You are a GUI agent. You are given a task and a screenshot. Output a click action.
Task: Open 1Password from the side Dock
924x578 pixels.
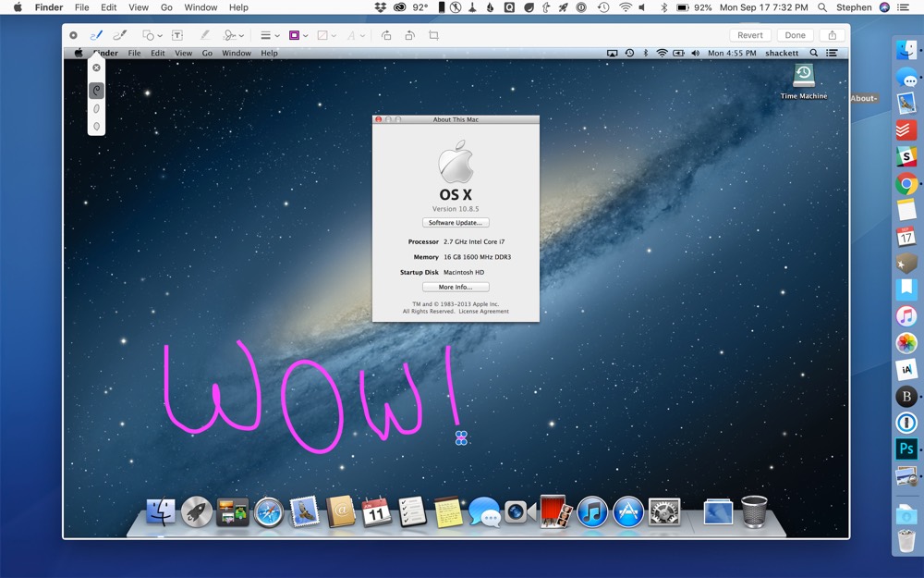[x=906, y=423]
